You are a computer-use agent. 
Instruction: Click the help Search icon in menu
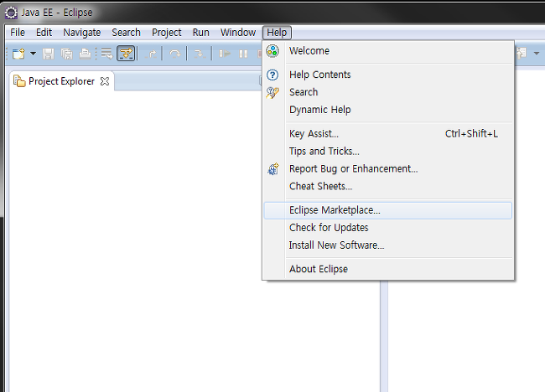click(272, 92)
